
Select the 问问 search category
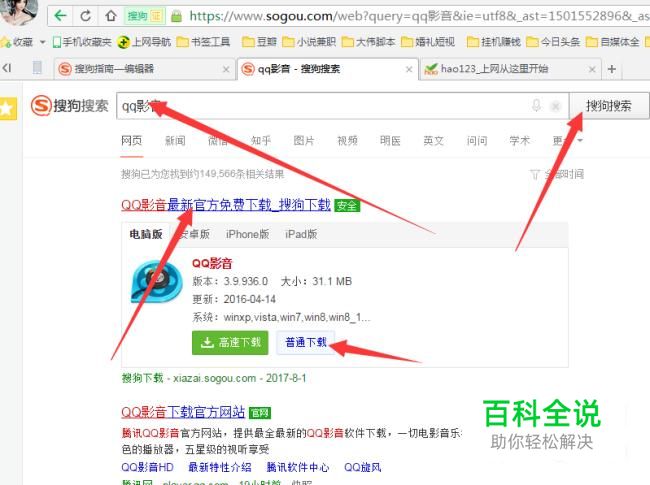point(477,141)
